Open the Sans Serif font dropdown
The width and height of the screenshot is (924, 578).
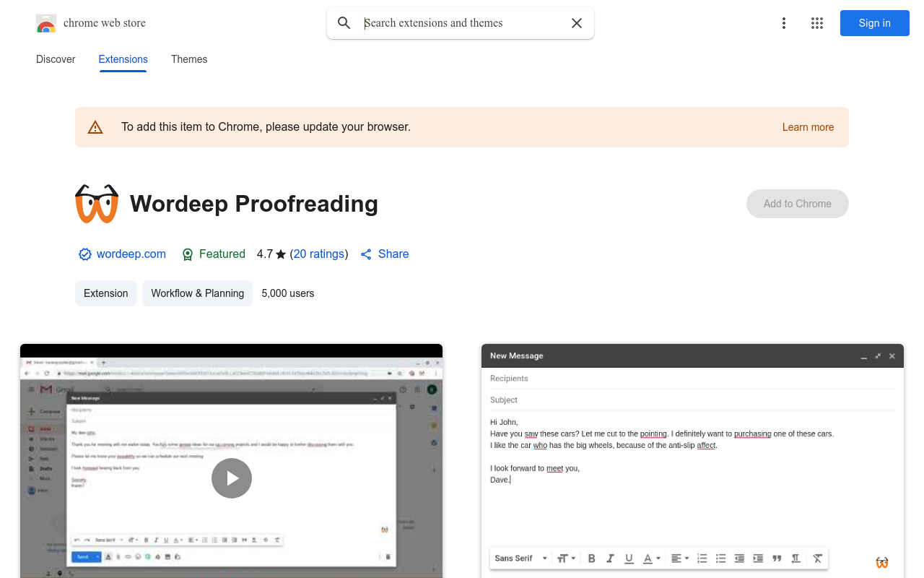point(521,558)
